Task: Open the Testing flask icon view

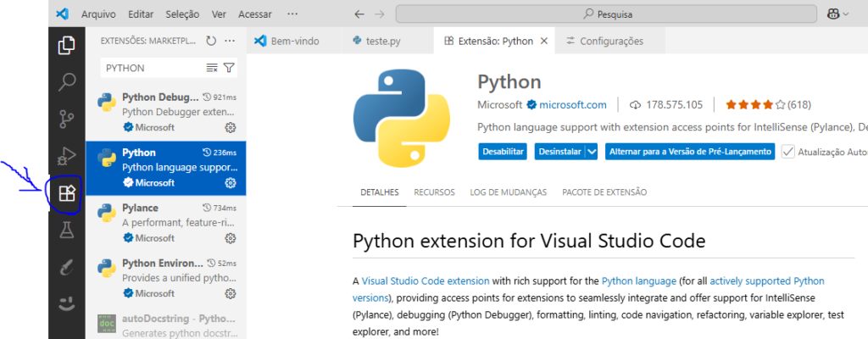Action: point(67,230)
